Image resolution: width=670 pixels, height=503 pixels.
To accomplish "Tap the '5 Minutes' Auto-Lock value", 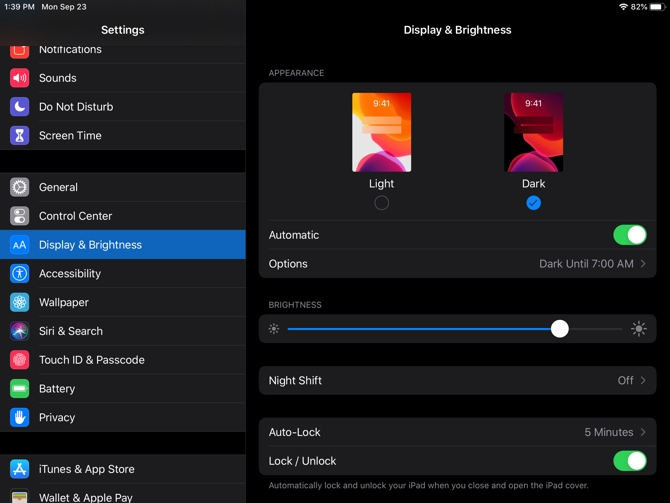I will [x=608, y=432].
